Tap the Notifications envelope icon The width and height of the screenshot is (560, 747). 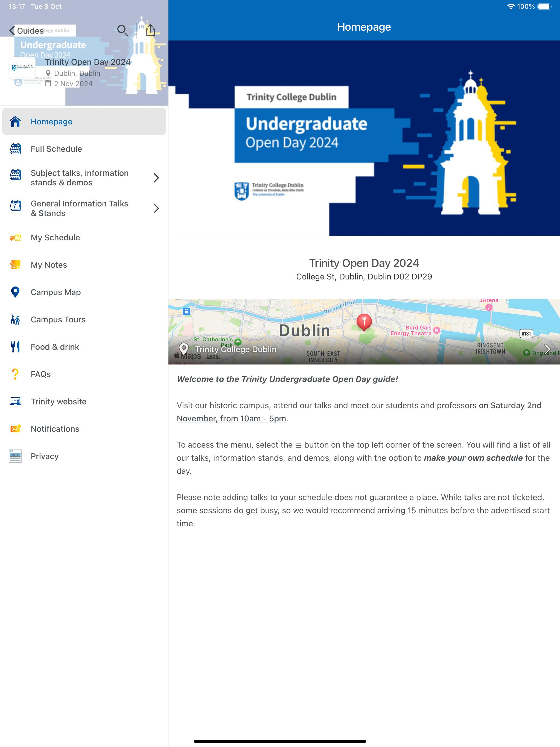pos(15,429)
